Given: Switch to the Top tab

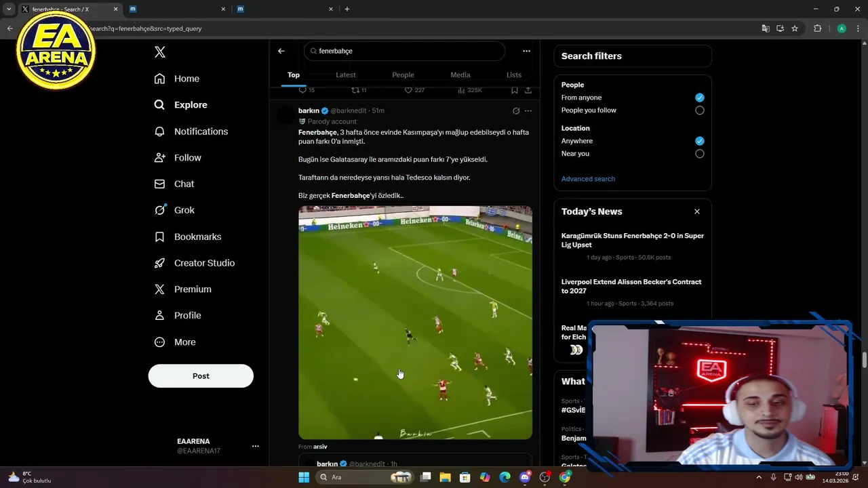Looking at the screenshot, I should [x=294, y=75].
